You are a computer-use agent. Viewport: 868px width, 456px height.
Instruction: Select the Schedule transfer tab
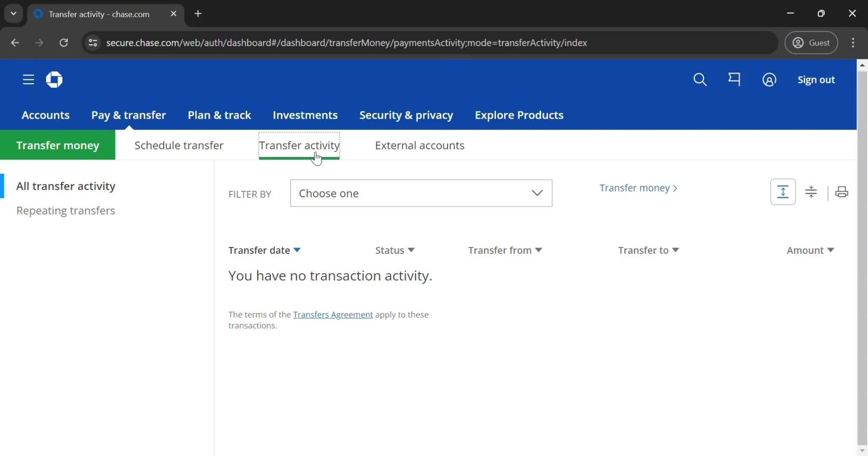coord(179,145)
